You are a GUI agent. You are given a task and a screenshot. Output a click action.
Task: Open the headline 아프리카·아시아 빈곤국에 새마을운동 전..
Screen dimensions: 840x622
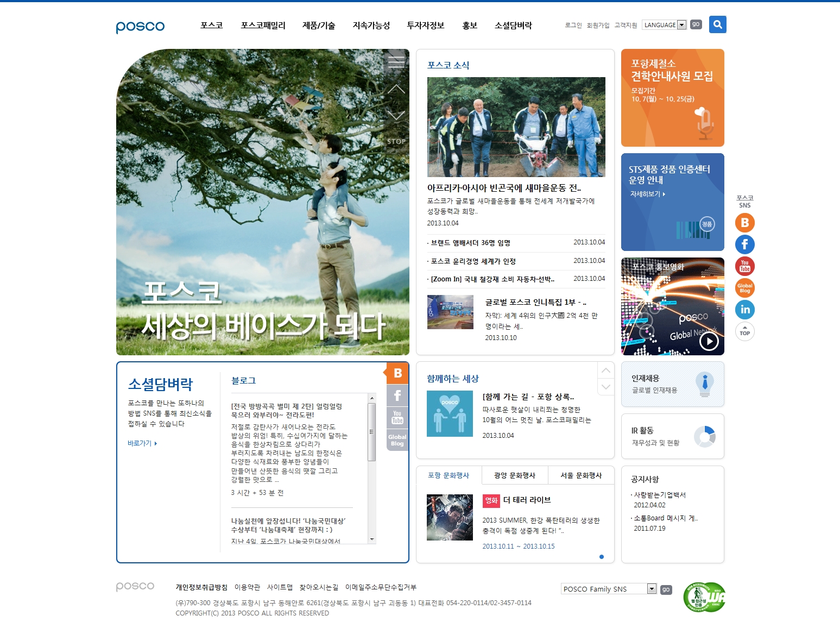click(x=504, y=188)
